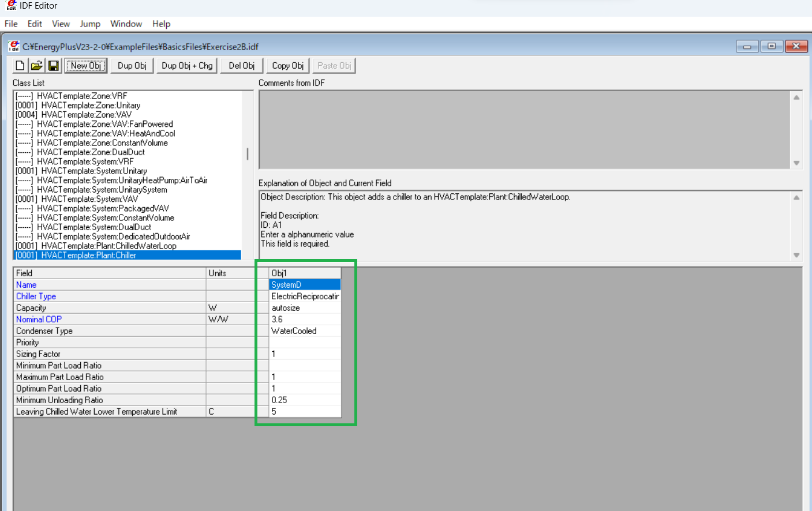This screenshot has width=812, height=511.
Task: Select HVACTemplate:Zone:DualDuct class
Action: [127, 152]
